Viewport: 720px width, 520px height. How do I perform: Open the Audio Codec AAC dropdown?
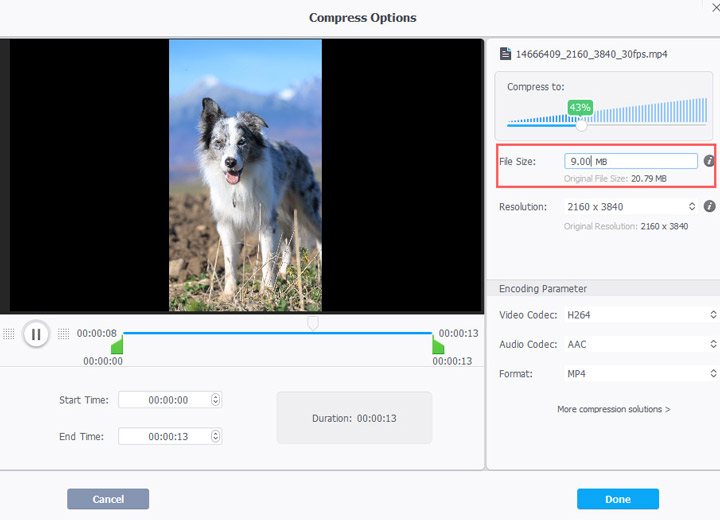[x=641, y=344]
